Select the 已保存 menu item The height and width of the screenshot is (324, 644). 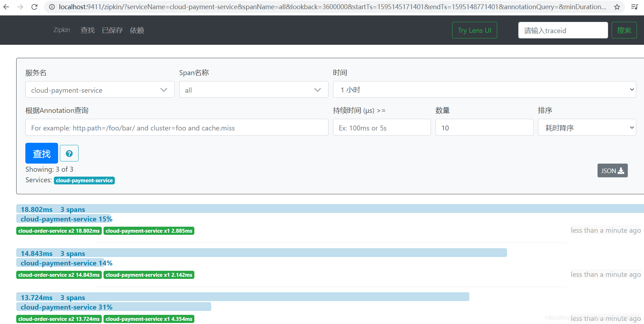point(112,30)
